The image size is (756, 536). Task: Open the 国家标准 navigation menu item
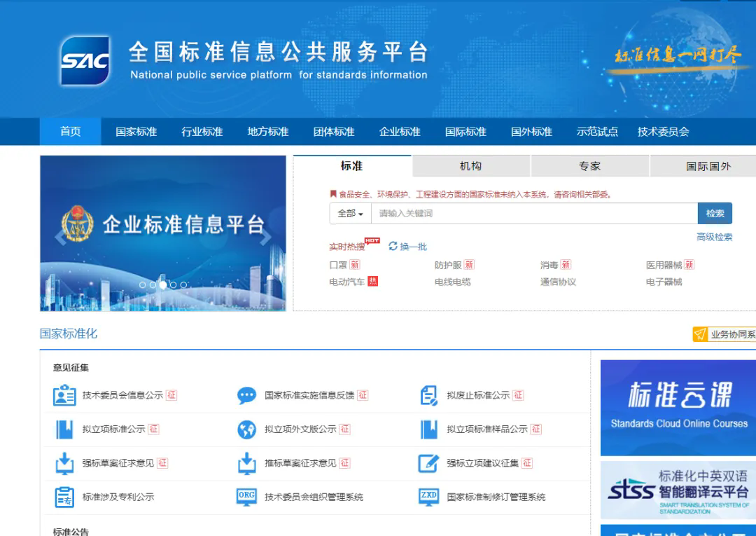pyautogui.click(x=136, y=132)
